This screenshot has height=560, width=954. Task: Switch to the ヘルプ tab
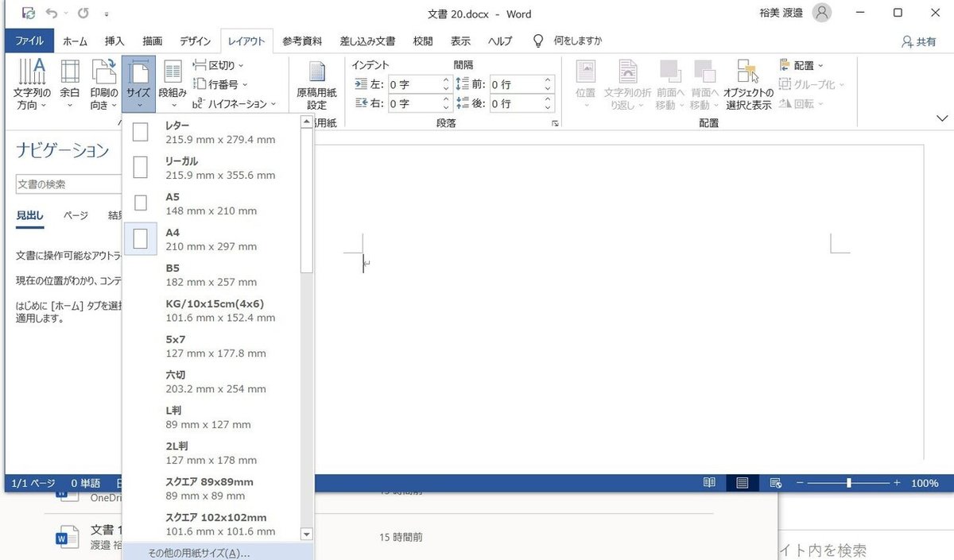coord(500,41)
